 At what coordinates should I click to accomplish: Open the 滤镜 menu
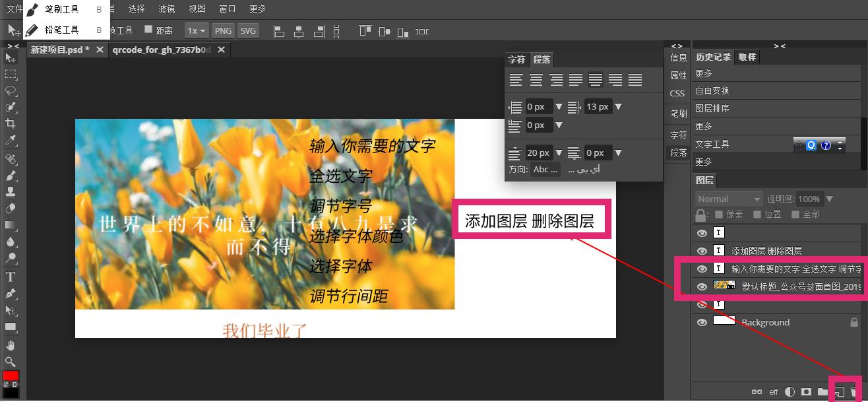click(165, 9)
